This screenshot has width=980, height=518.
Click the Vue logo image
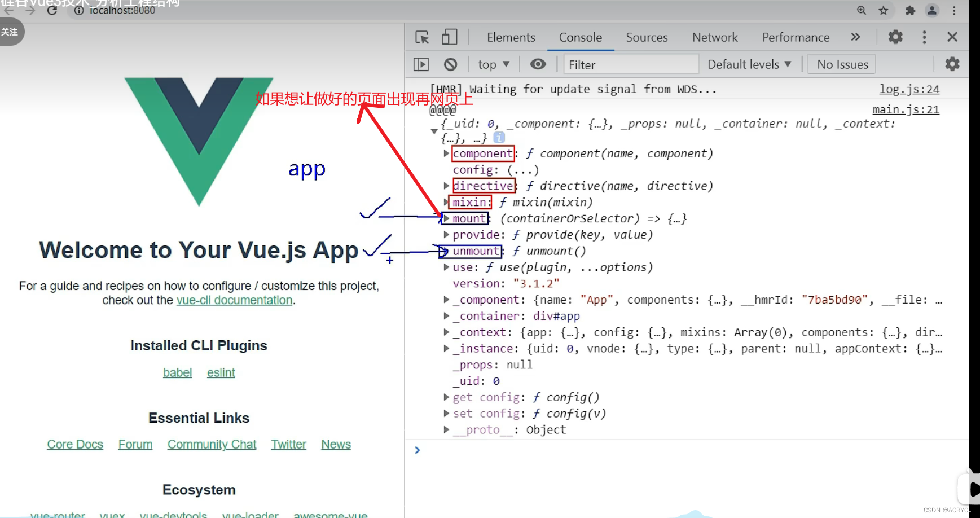point(199,141)
